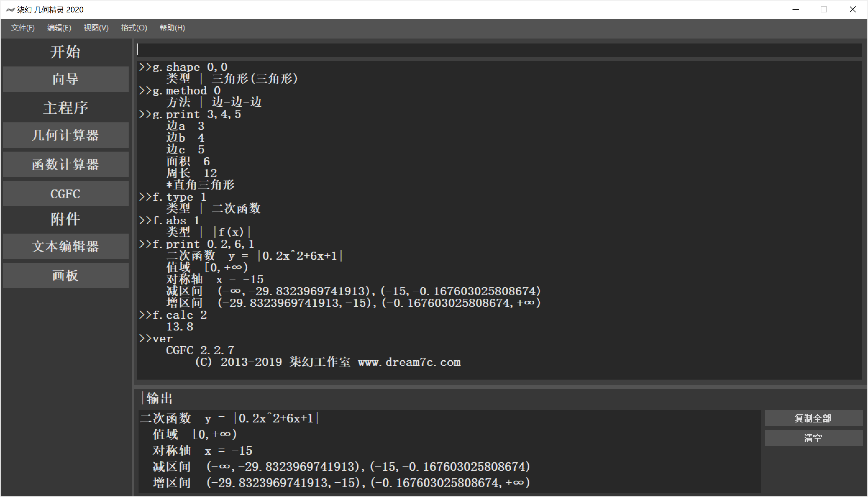Image resolution: width=868 pixels, height=497 pixels.
Task: Open the 帮助(H) menu
Action: (172, 28)
